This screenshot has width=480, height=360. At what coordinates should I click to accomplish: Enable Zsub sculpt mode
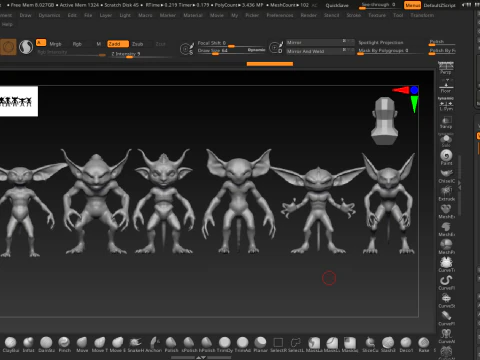tap(137, 44)
